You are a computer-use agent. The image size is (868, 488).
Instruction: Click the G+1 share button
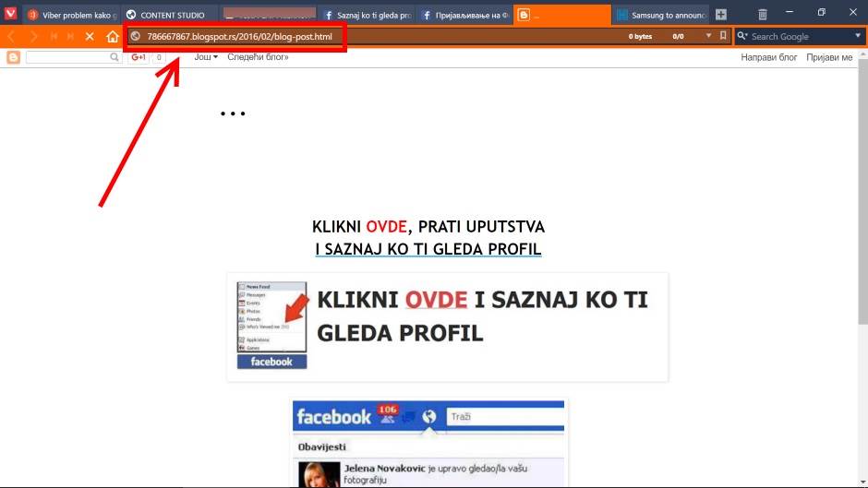tap(139, 57)
